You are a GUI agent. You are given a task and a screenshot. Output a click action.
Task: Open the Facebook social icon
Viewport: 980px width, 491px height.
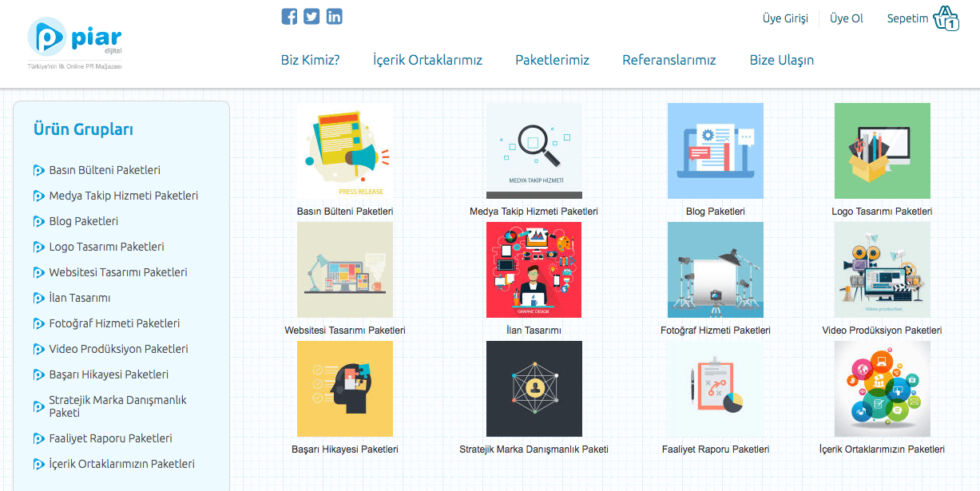click(289, 16)
